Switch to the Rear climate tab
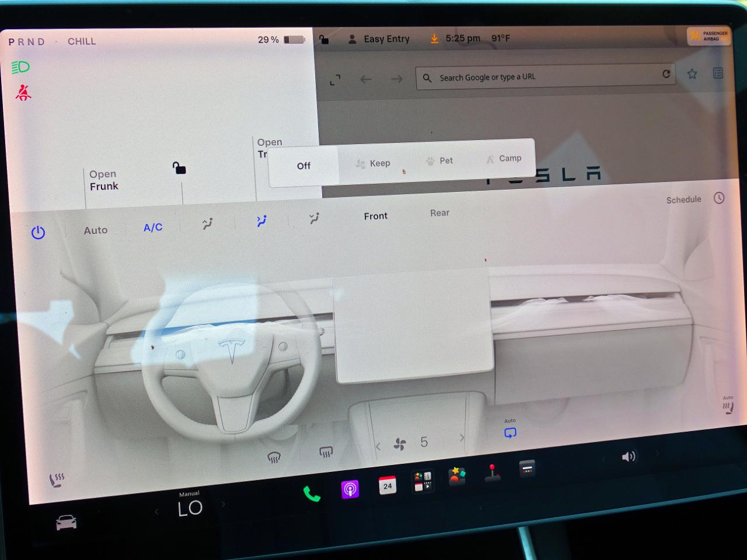 (440, 213)
